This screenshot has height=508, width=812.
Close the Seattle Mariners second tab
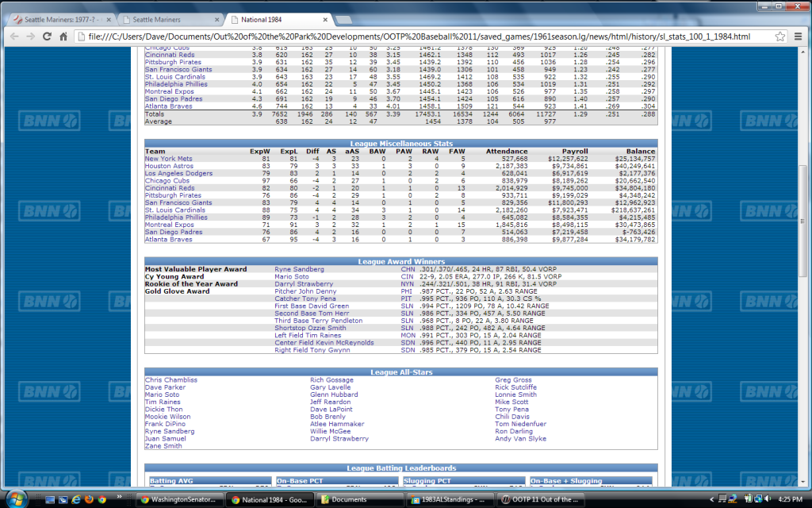(x=217, y=20)
